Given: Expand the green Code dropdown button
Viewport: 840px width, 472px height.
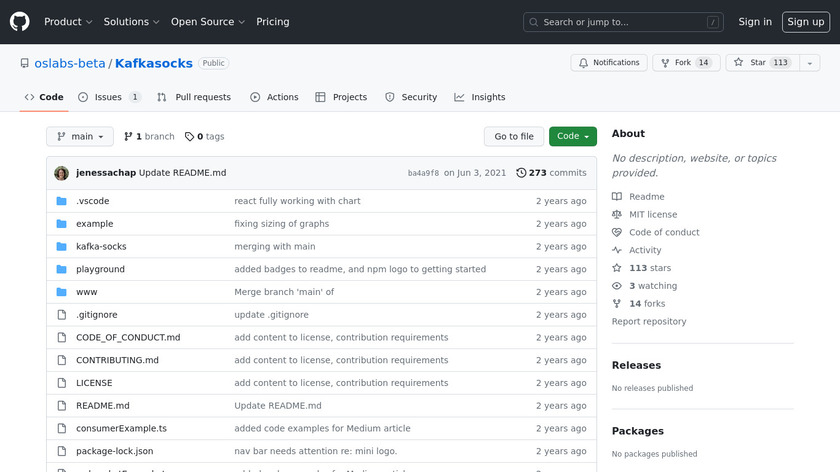Looking at the screenshot, I should pyautogui.click(x=572, y=137).
